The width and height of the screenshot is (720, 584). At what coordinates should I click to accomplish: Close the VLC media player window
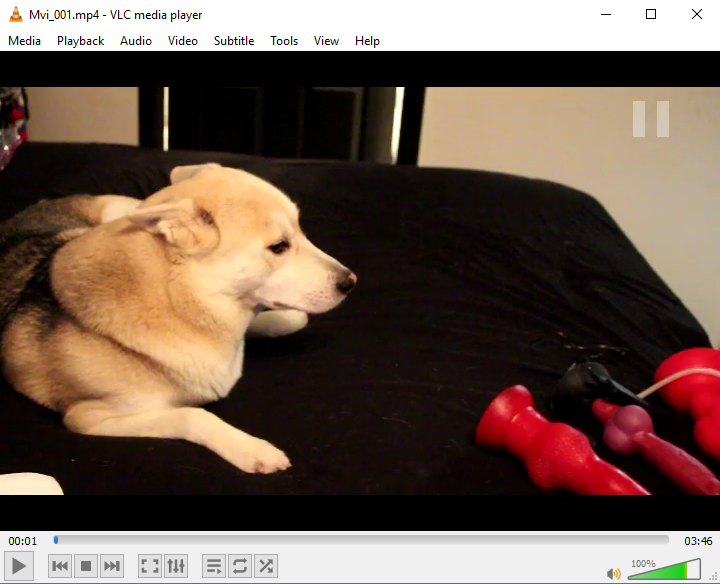click(x=697, y=15)
